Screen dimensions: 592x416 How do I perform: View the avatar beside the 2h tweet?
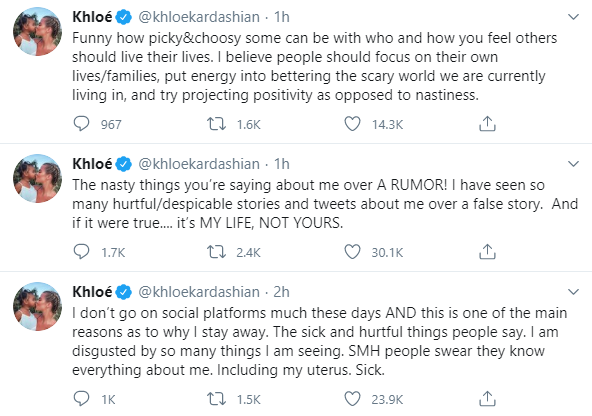click(x=37, y=306)
